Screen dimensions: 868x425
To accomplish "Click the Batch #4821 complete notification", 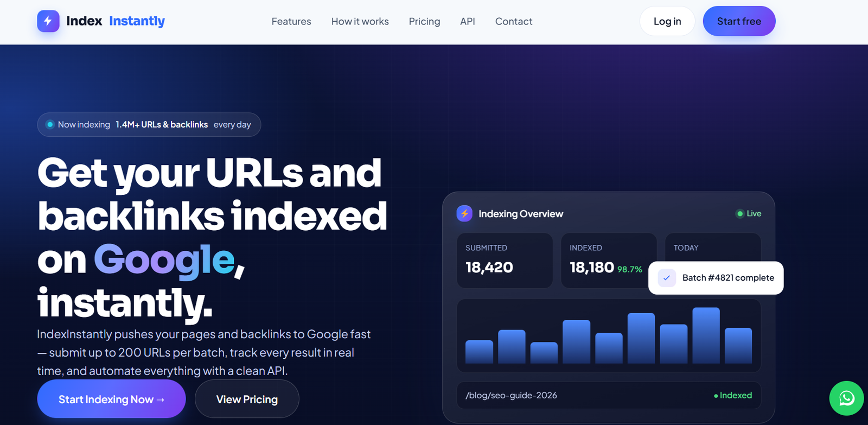I will tap(716, 278).
